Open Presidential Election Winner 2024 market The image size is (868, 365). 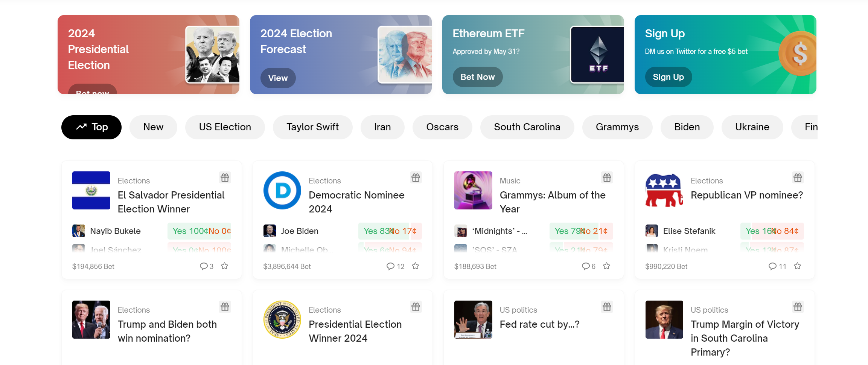(355, 331)
